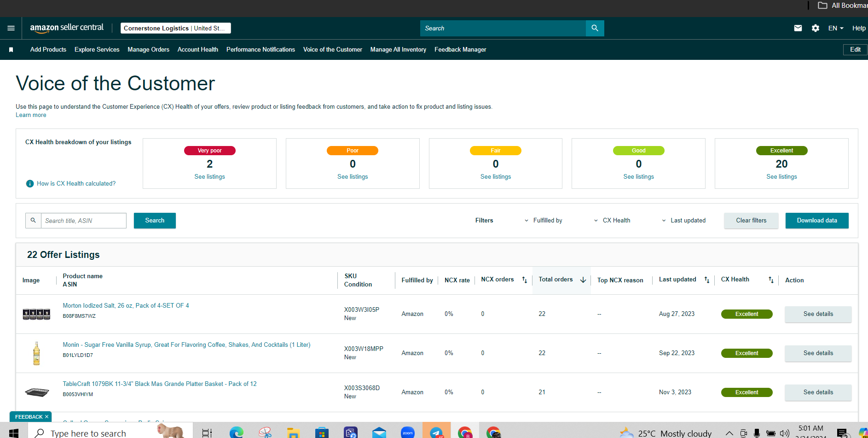The width and height of the screenshot is (868, 438).
Task: Close the FEEDBACK tab with X
Action: (x=46, y=417)
